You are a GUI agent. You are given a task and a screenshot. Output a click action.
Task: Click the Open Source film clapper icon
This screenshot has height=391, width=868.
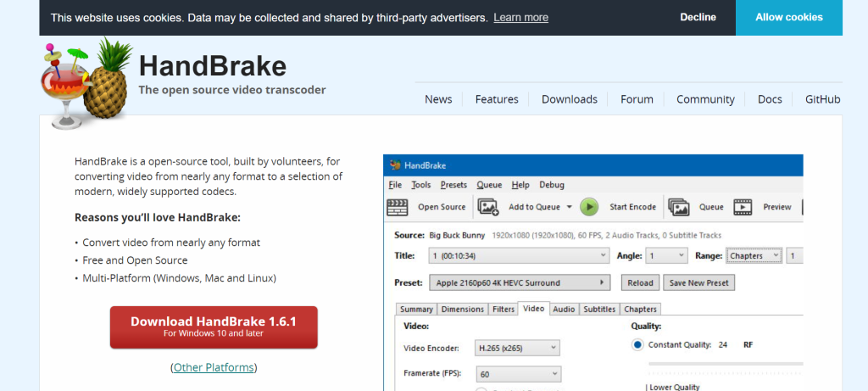tap(398, 207)
